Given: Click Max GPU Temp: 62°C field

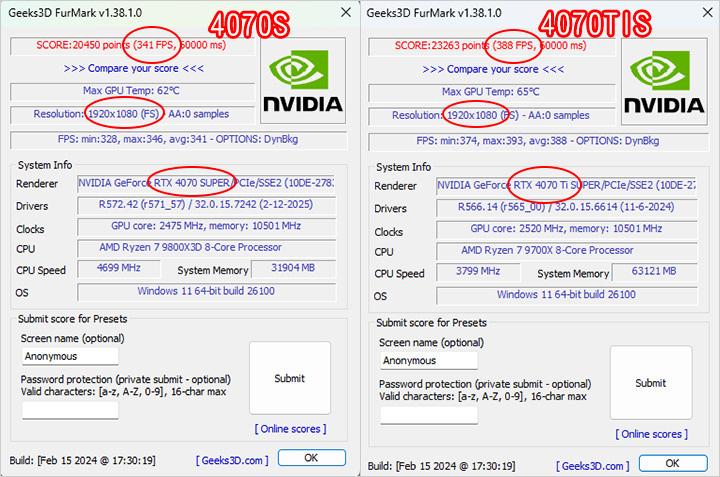Looking at the screenshot, I should tap(132, 91).
